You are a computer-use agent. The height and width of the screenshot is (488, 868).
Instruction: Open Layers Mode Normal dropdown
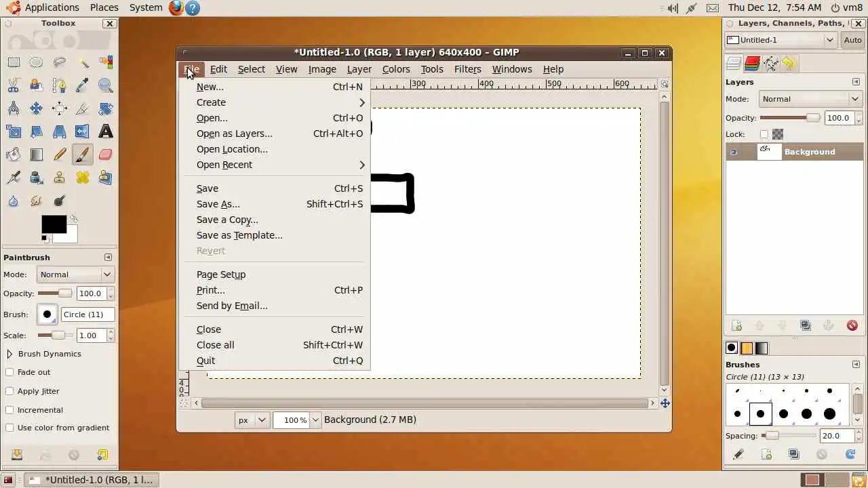click(810, 99)
